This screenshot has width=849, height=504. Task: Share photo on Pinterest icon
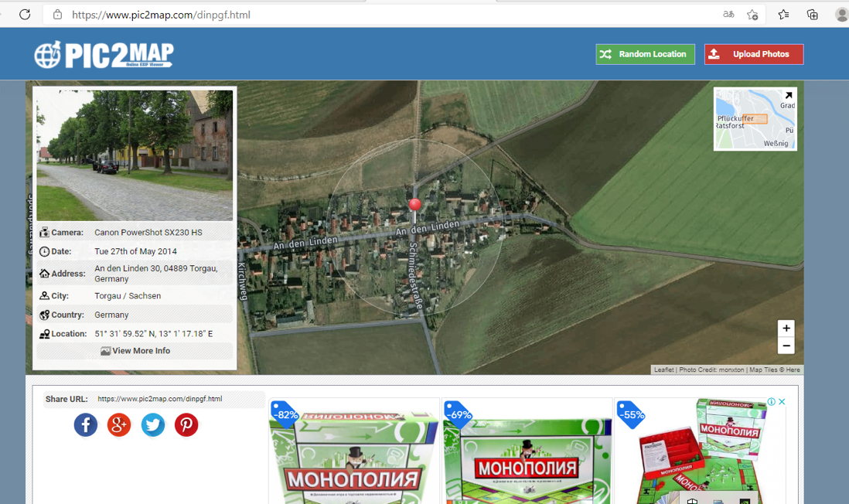pos(186,424)
